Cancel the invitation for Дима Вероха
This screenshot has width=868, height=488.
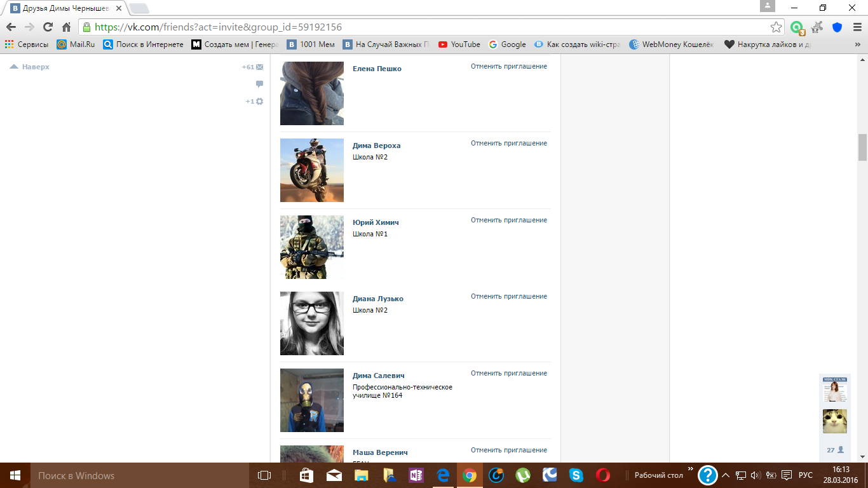[509, 143]
